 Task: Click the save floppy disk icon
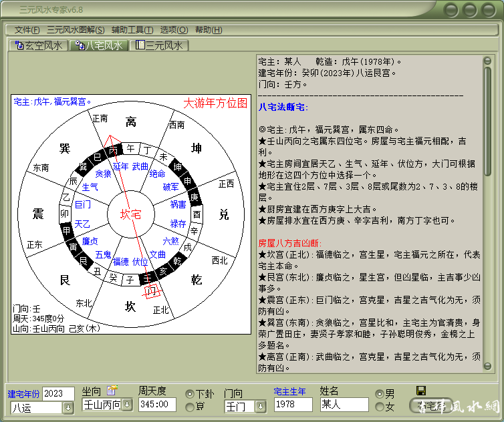[420, 391]
